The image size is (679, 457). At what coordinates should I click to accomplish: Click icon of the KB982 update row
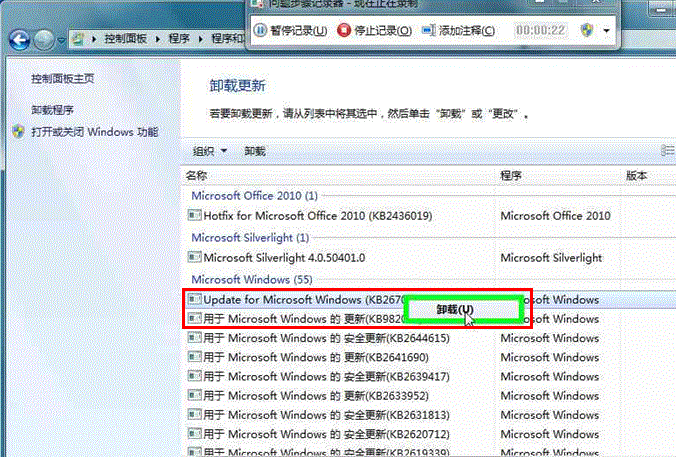point(194,318)
